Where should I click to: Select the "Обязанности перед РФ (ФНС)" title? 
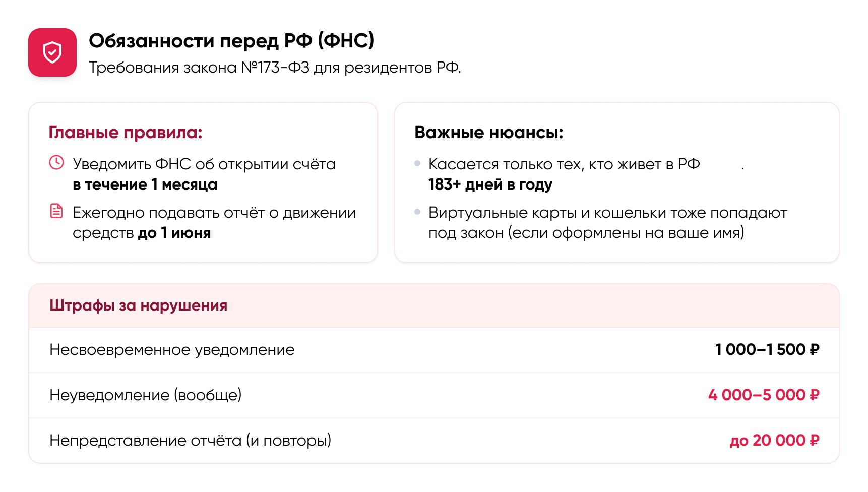tap(231, 41)
